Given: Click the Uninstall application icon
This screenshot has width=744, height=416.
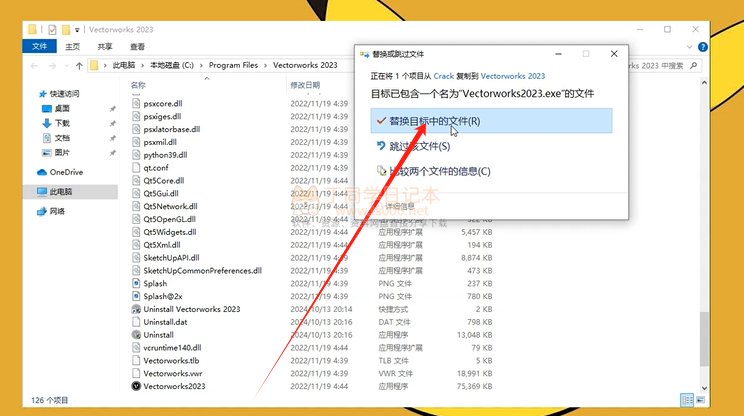Looking at the screenshot, I should [136, 334].
